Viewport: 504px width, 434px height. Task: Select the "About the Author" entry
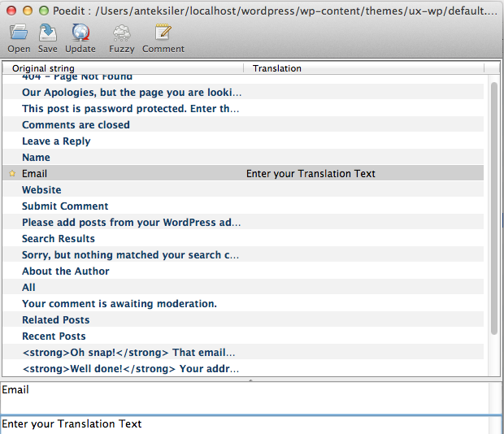coord(65,271)
